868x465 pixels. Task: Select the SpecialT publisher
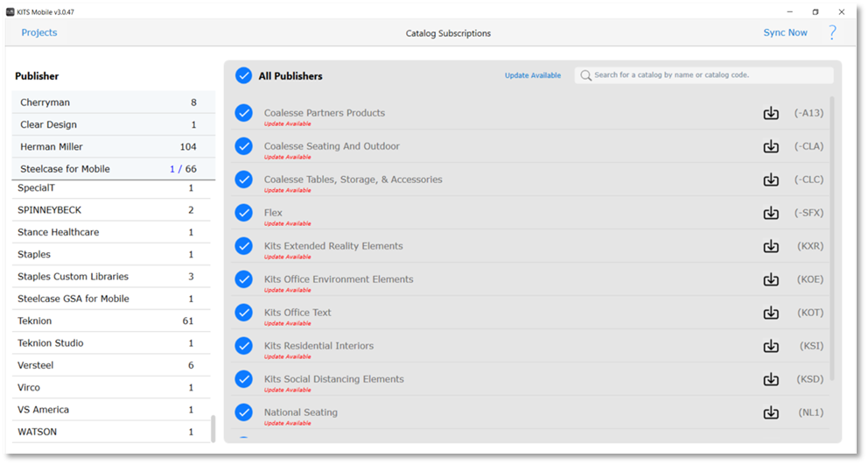(111, 188)
